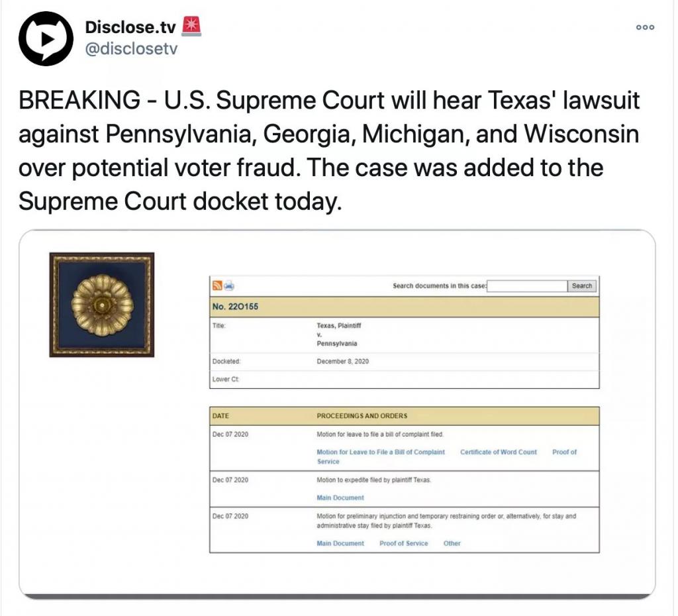Open Proof of Service for complaint motion
The height and width of the screenshot is (616, 678).
pyautogui.click(x=564, y=452)
